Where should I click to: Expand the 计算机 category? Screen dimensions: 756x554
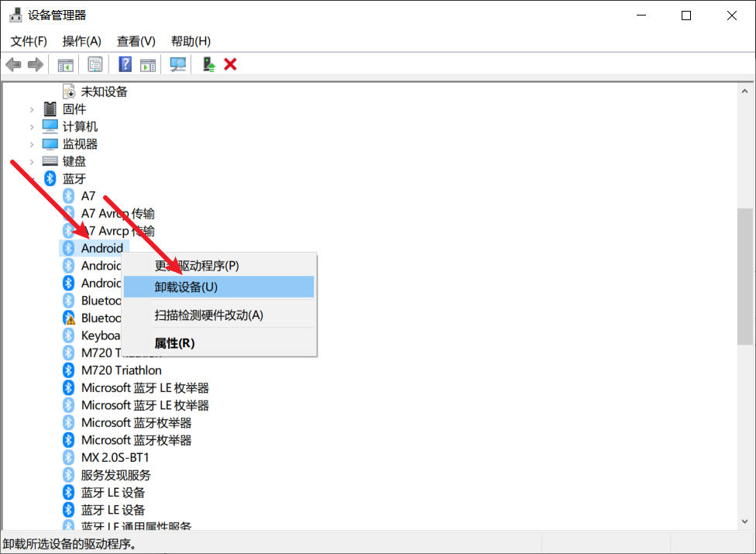32,127
